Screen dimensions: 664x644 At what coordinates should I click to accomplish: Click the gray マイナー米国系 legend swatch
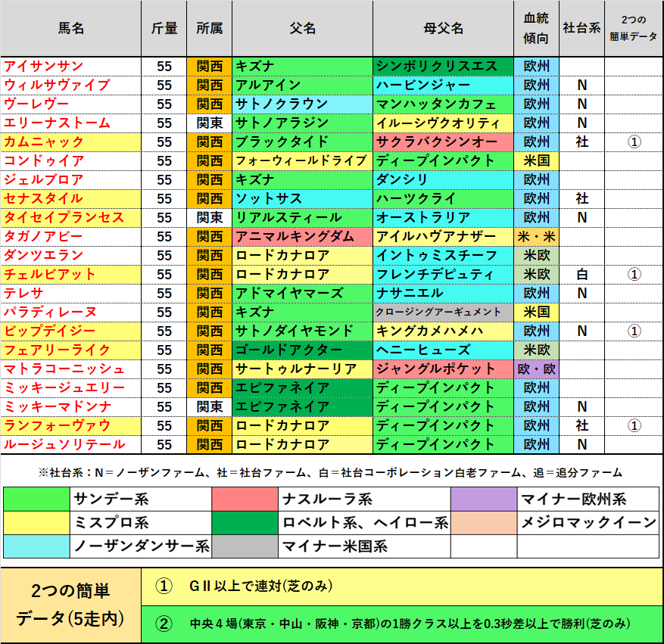click(x=245, y=546)
